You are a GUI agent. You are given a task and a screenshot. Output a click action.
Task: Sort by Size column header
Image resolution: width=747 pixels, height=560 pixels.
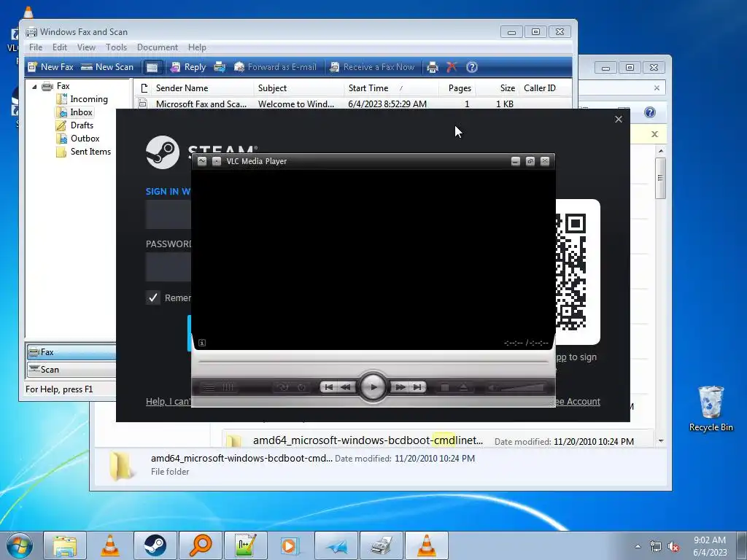coord(507,88)
